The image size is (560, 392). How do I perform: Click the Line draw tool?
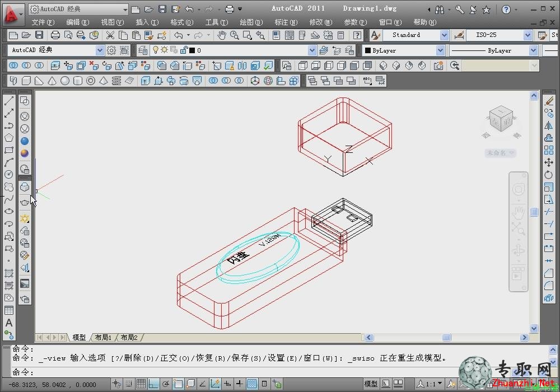(9, 101)
